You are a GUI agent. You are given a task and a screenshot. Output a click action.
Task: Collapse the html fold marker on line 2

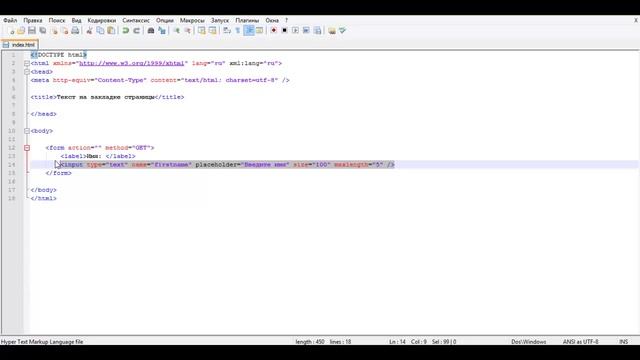click(27, 63)
